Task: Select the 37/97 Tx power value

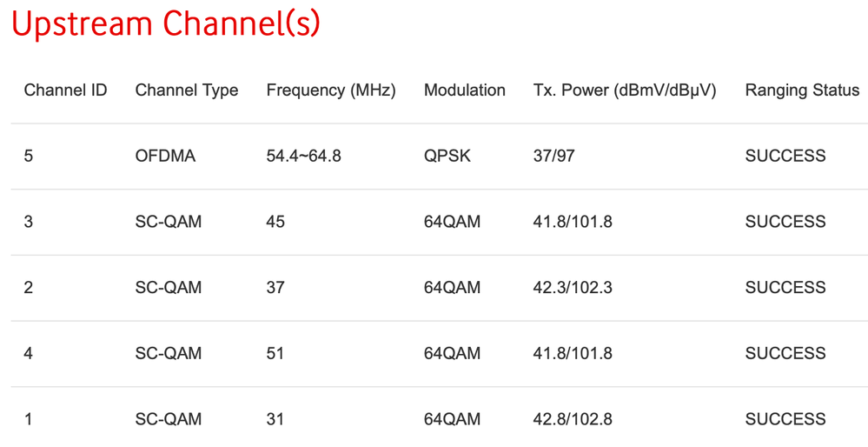Action: pyautogui.click(x=553, y=157)
